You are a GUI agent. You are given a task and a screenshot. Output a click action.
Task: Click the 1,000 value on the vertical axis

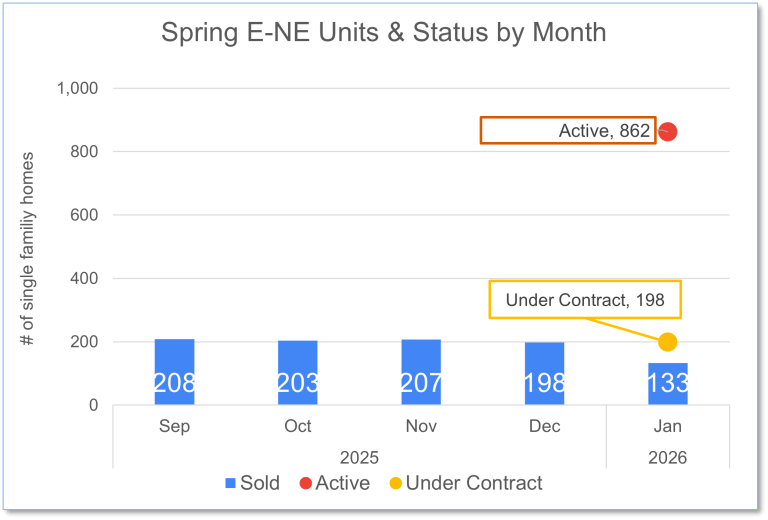point(76,89)
